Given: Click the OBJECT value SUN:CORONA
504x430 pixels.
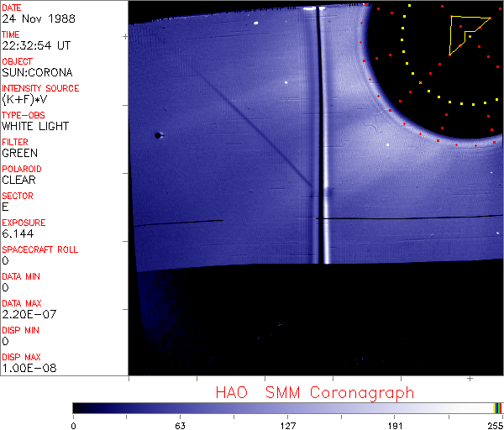Looking at the screenshot, I should click(37, 72).
